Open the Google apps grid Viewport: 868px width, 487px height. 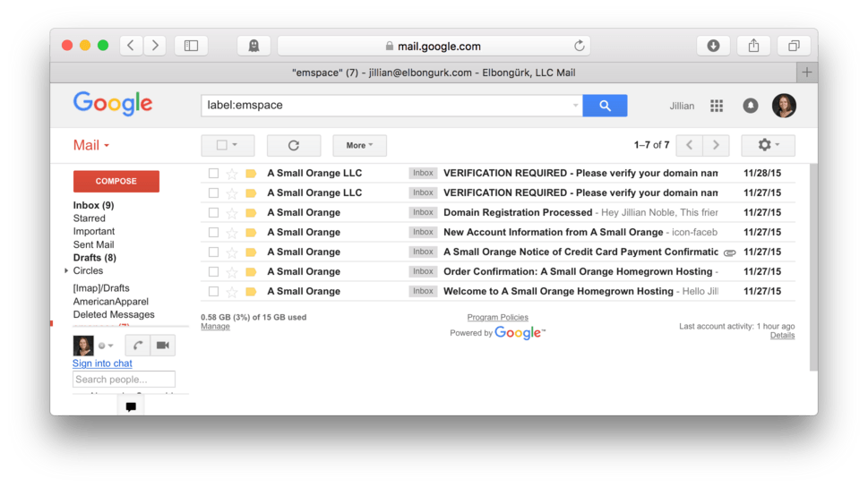(717, 106)
